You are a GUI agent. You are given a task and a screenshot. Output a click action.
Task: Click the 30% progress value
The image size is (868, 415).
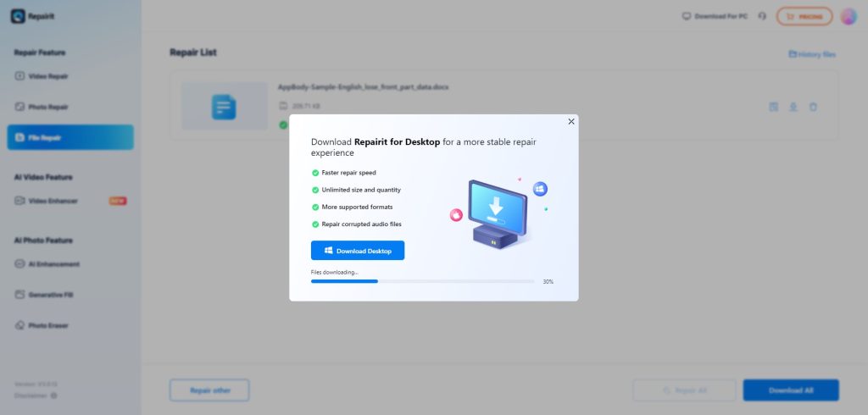tap(548, 282)
